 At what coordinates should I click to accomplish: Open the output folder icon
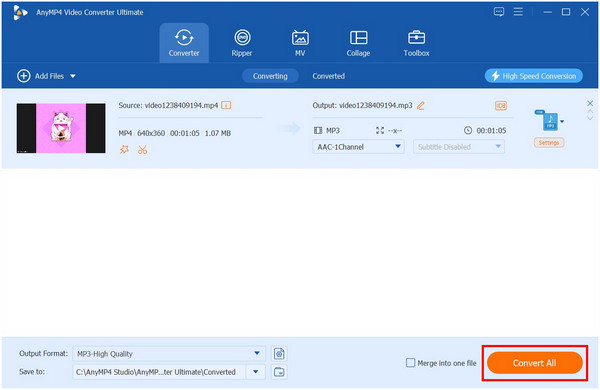click(279, 372)
